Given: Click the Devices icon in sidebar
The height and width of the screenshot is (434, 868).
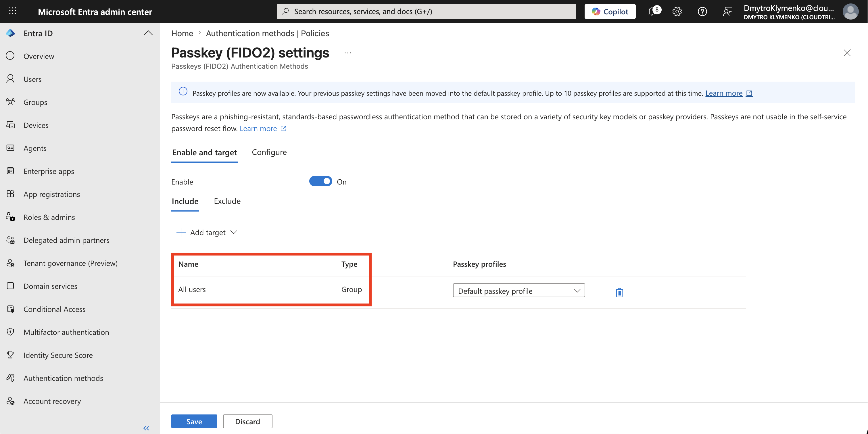Looking at the screenshot, I should pos(10,125).
